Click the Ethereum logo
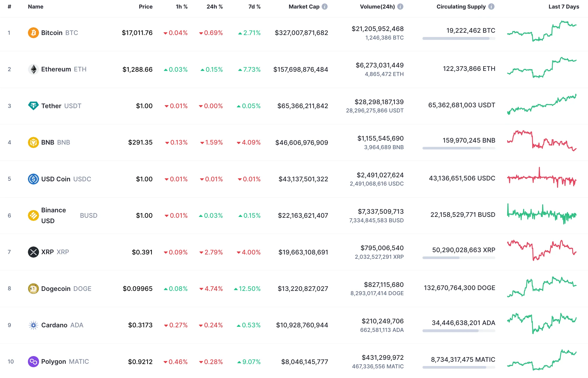This screenshot has height=378, width=588. [33, 69]
